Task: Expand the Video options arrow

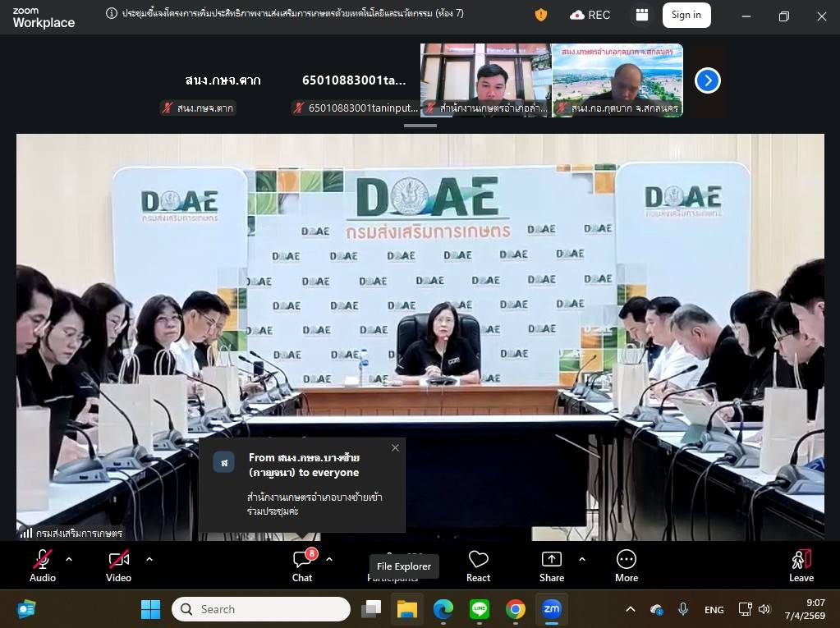Action: (149, 559)
